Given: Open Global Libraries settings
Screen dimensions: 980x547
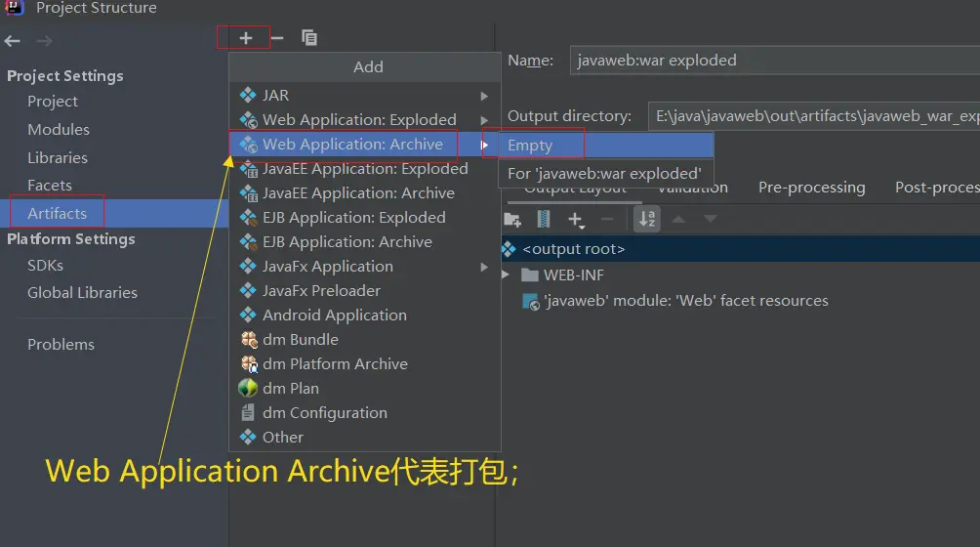Looking at the screenshot, I should [83, 293].
